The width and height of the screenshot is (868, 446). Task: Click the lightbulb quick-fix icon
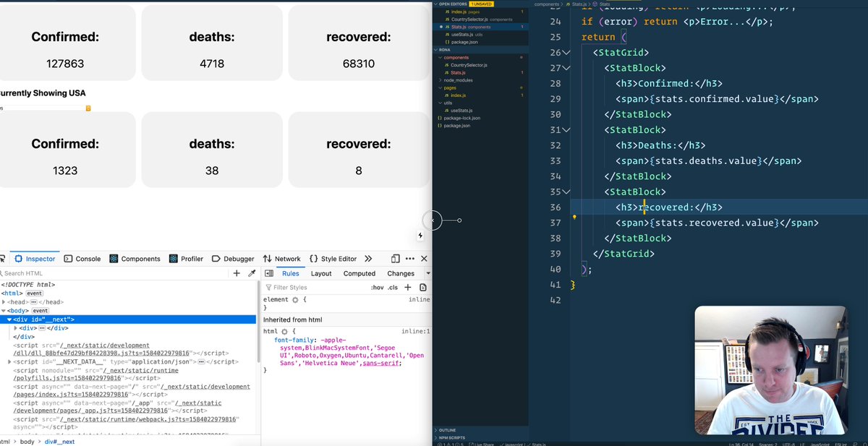(574, 216)
